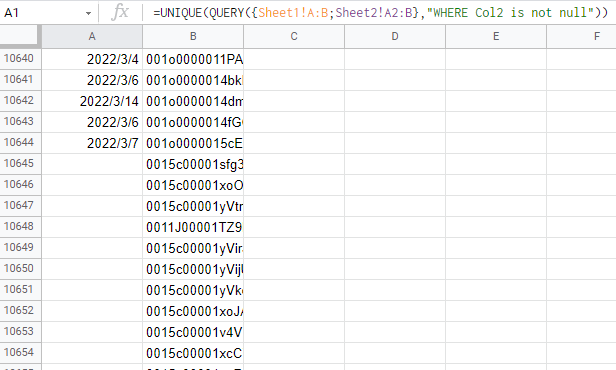Click the fx function icon
Image resolution: width=616 pixels, height=370 pixels.
(x=120, y=13)
